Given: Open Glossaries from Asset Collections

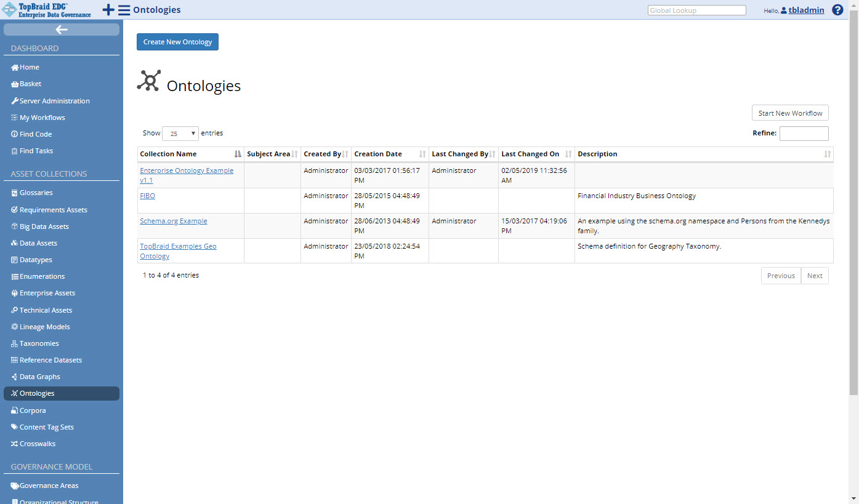Looking at the screenshot, I should tap(36, 193).
